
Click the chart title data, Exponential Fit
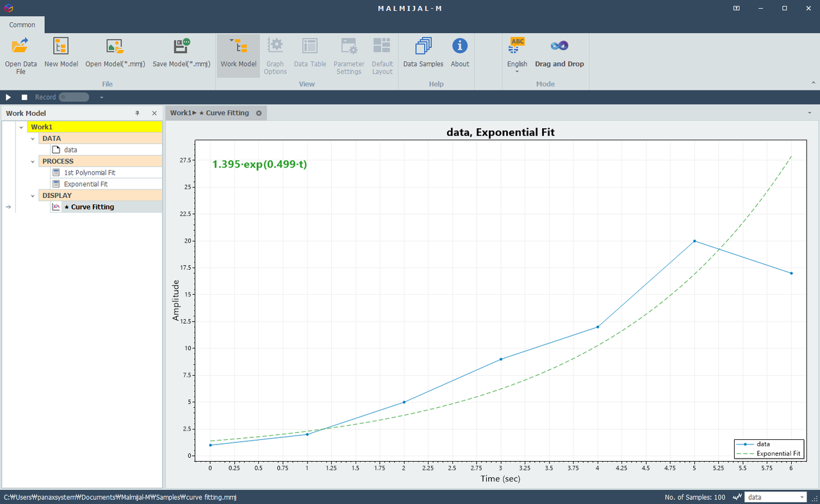click(x=500, y=133)
